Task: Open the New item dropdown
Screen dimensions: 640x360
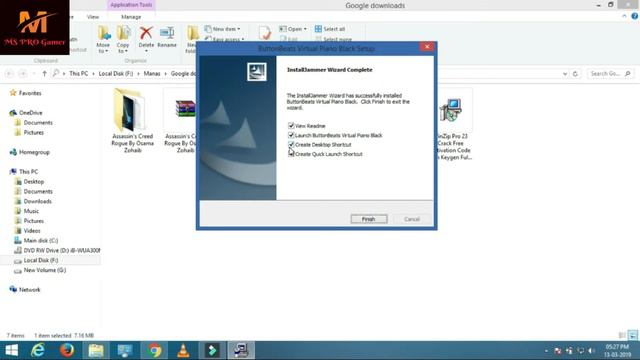Action: [x=222, y=29]
